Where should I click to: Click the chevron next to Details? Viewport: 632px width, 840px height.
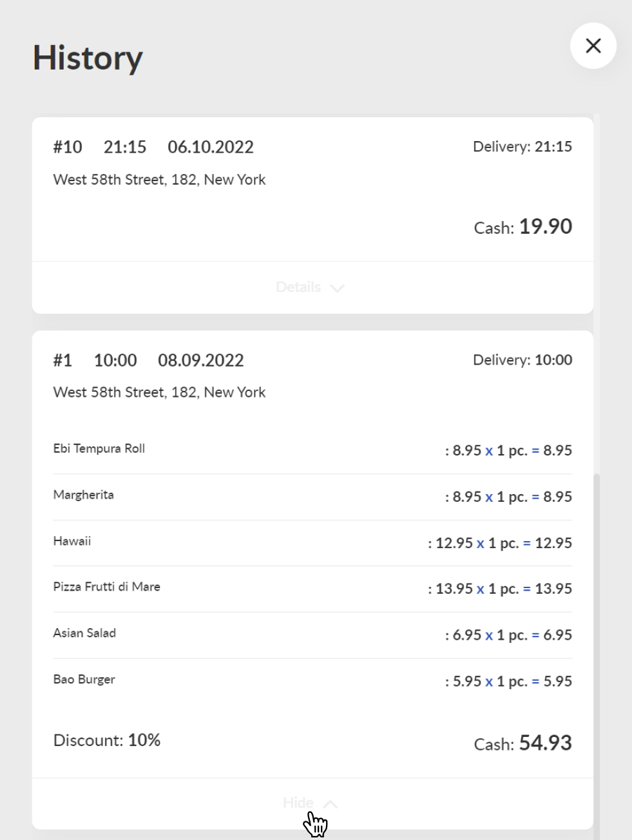point(337,288)
